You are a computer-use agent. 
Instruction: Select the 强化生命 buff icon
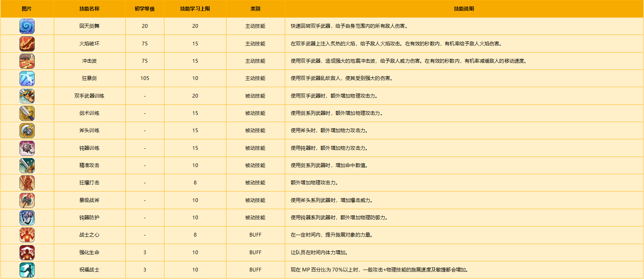(27, 253)
